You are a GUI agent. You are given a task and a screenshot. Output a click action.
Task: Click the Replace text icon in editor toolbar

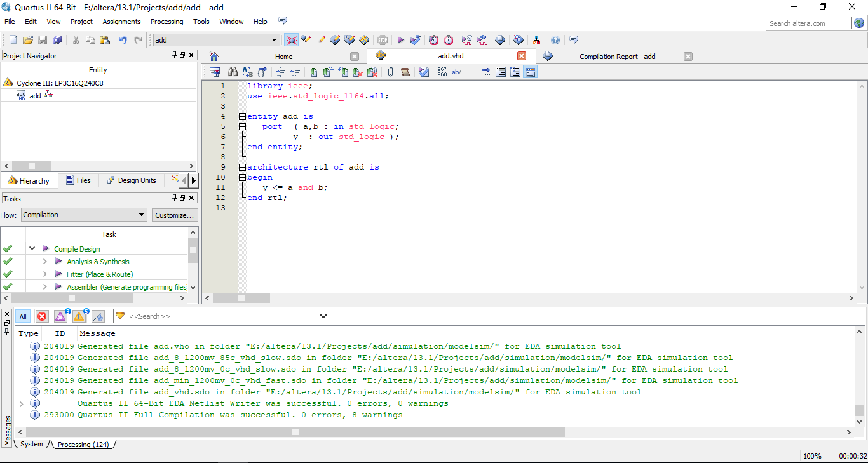(x=248, y=72)
